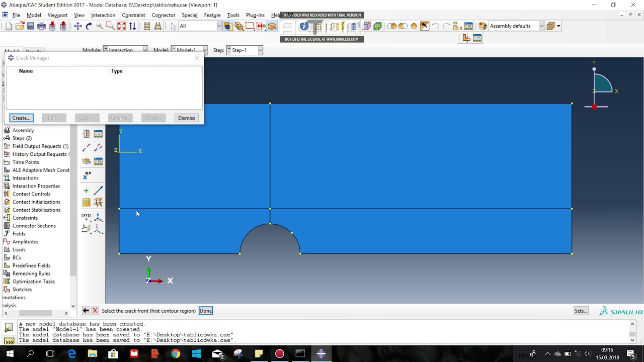The height and width of the screenshot is (362, 644).
Task: Select the Pan View tool
Action: [x=78, y=26]
